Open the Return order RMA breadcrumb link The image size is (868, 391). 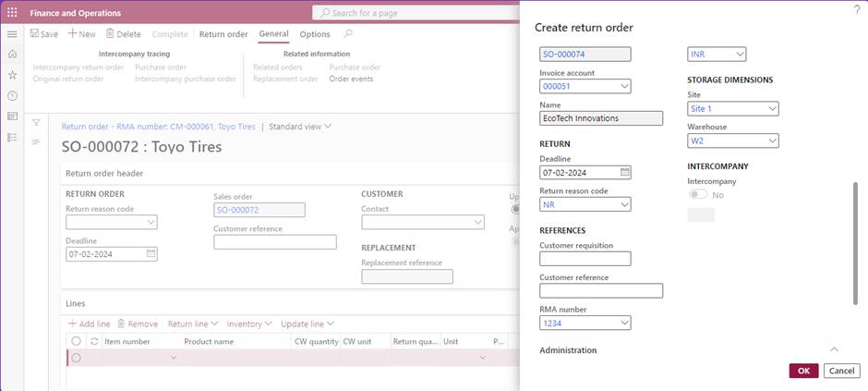pyautogui.click(x=158, y=127)
